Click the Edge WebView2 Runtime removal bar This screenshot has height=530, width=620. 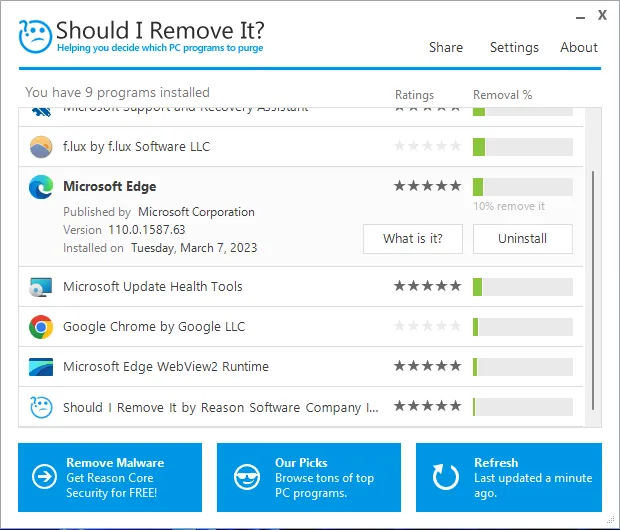[x=523, y=367]
